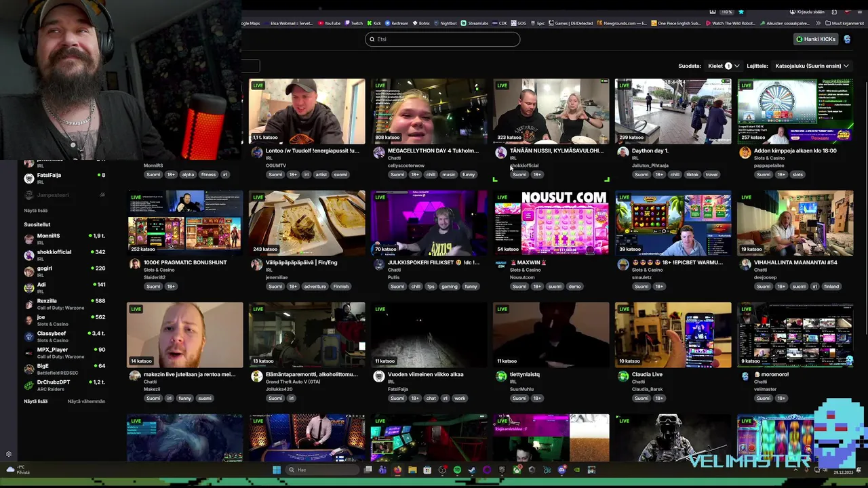Click the slots tag under pappapelailee stream

pyautogui.click(x=797, y=175)
